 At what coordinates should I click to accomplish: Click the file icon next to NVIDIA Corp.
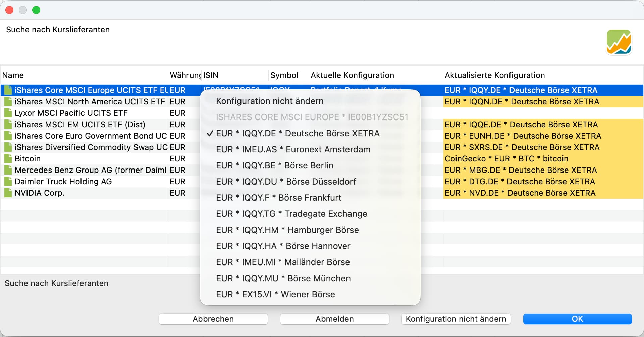[x=8, y=193]
